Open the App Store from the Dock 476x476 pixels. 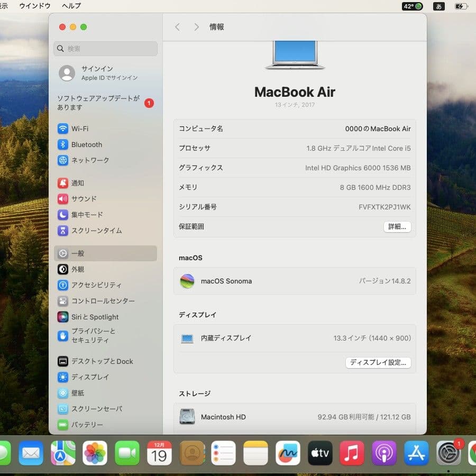click(x=416, y=453)
